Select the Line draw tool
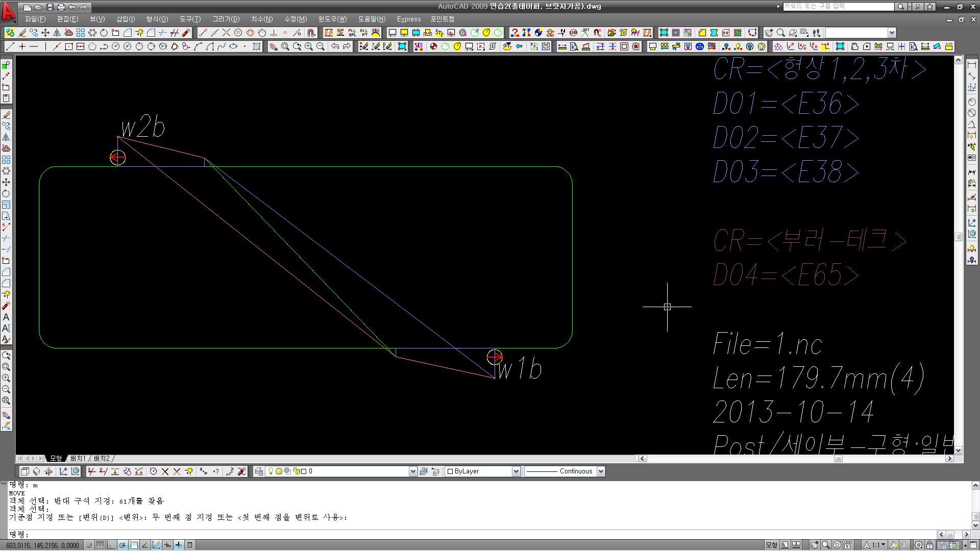 (x=10, y=46)
